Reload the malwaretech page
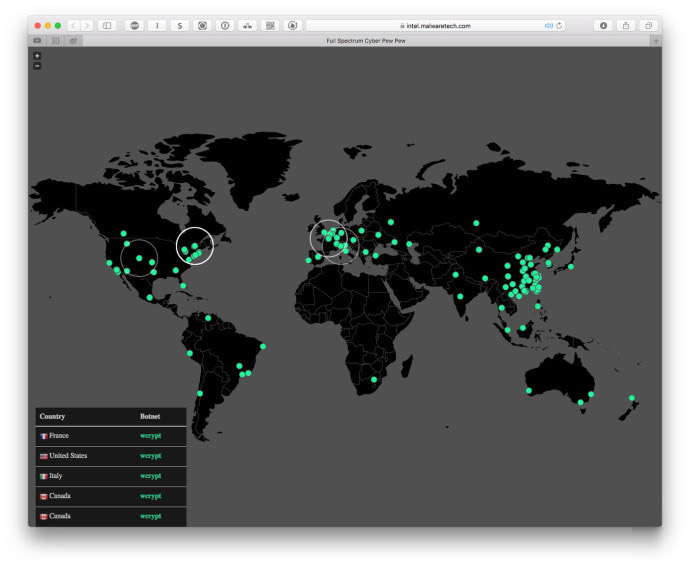This screenshot has width=690, height=567. pos(560,25)
